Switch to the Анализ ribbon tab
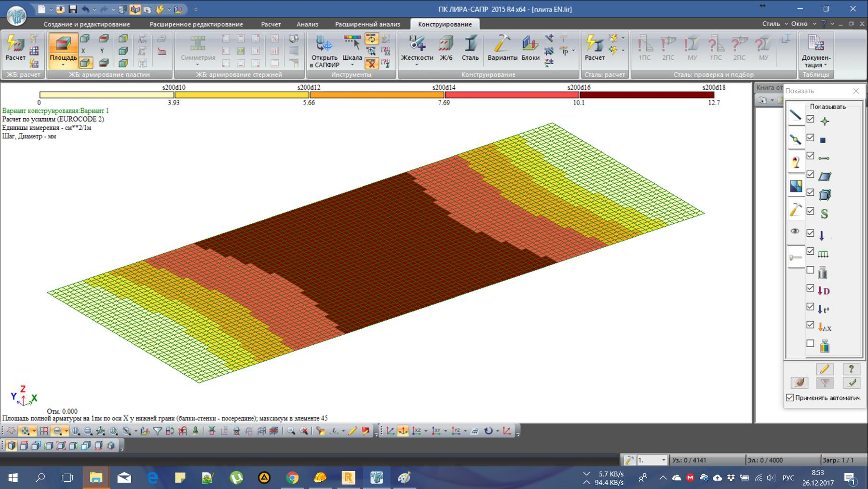Viewport: 868px width, 489px height. (307, 24)
